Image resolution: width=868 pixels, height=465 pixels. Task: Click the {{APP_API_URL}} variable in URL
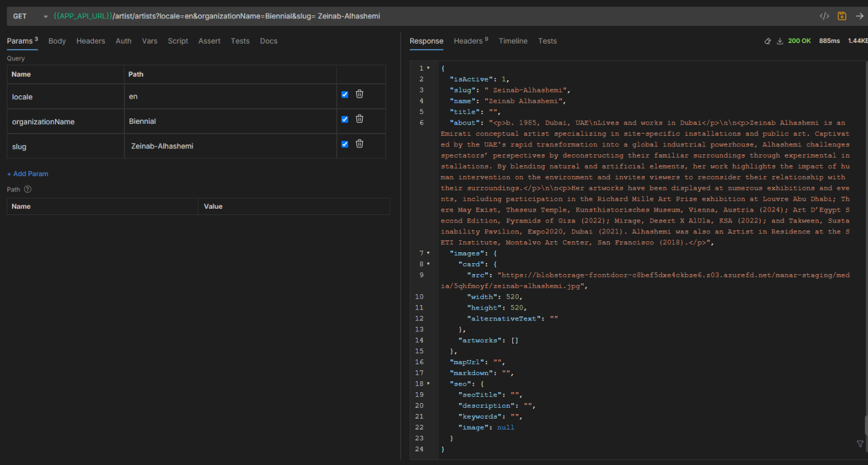(83, 16)
